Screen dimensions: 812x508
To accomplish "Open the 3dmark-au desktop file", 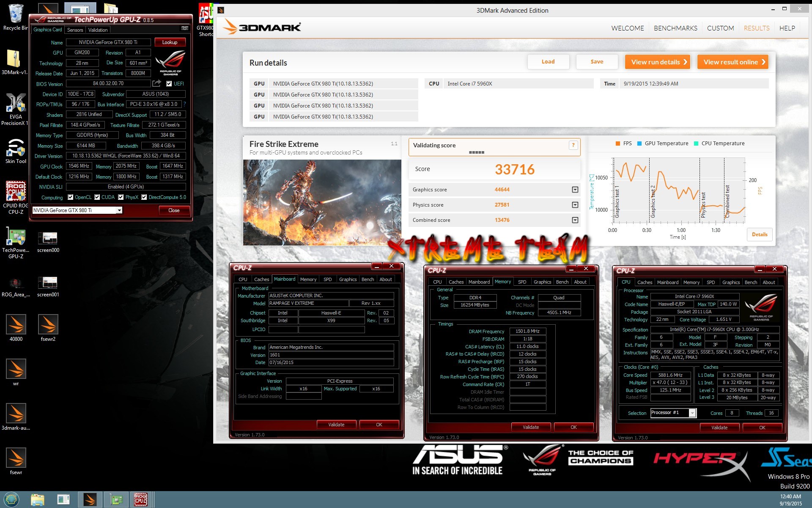I will [x=16, y=417].
